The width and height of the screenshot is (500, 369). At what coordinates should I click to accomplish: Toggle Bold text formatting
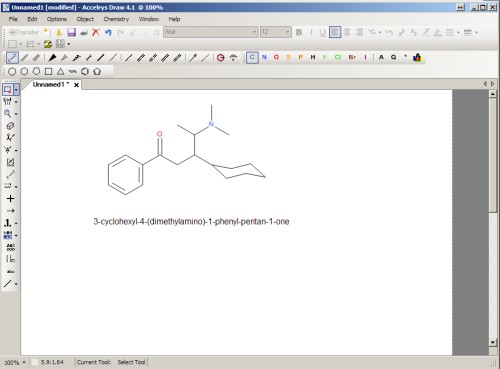pos(299,32)
